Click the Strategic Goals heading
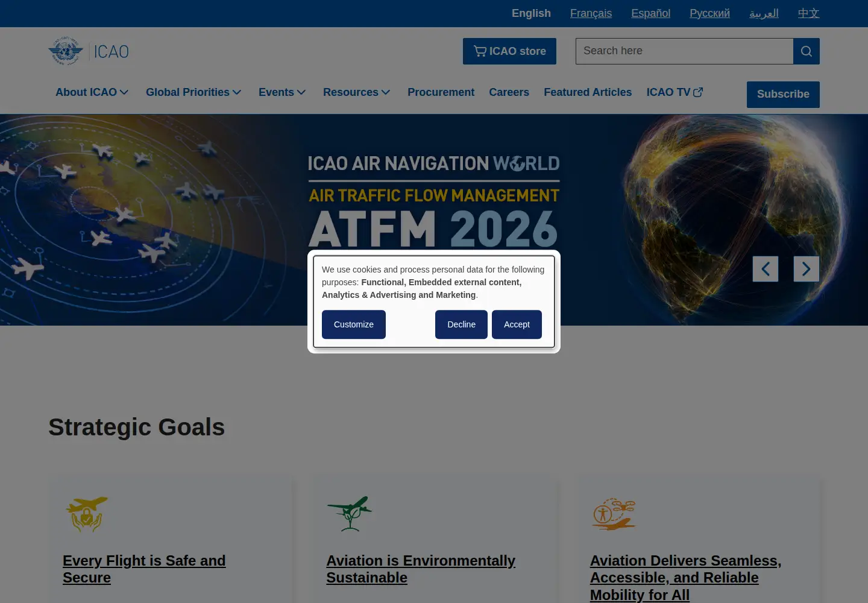Screen dimensions: 868x603 (137, 427)
